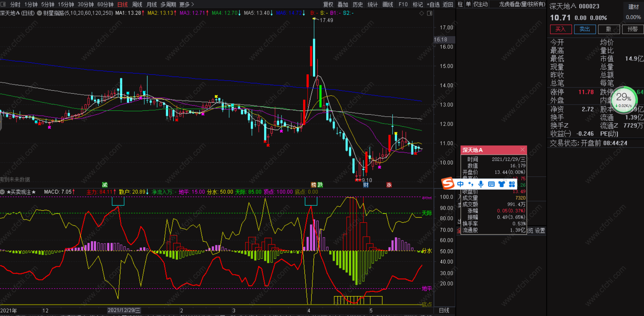Image resolution: width=644 pixels, height=316 pixels.
Task: Click the 财 marker below the chart
Action: coord(366,185)
